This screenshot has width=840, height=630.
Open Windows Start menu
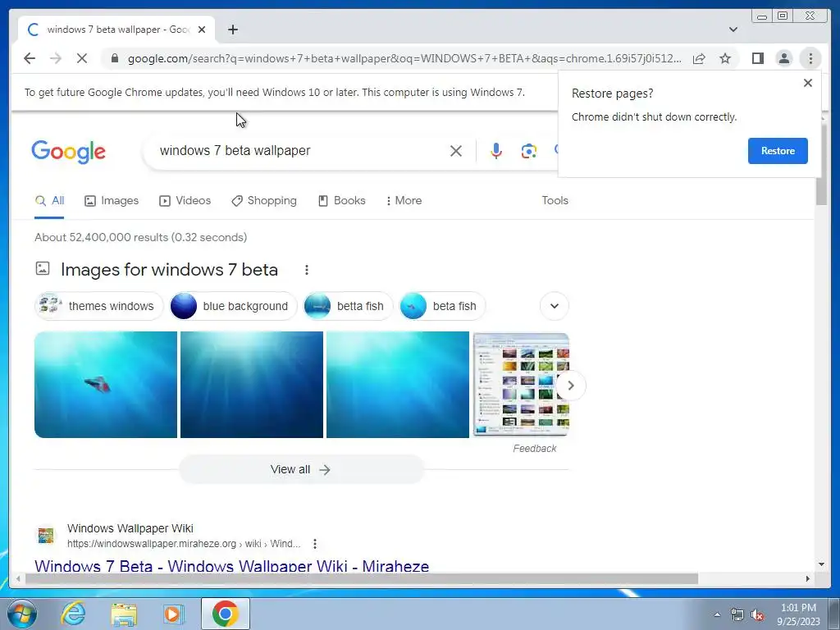point(22,614)
